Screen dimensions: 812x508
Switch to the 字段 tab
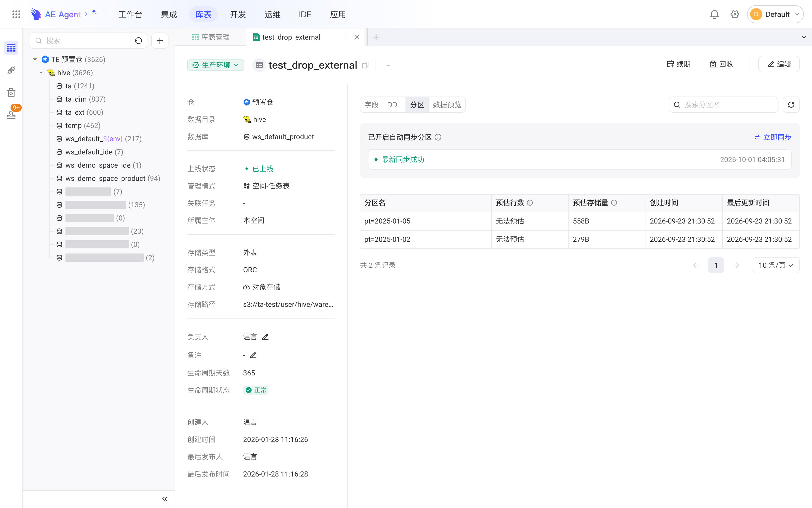click(371, 105)
